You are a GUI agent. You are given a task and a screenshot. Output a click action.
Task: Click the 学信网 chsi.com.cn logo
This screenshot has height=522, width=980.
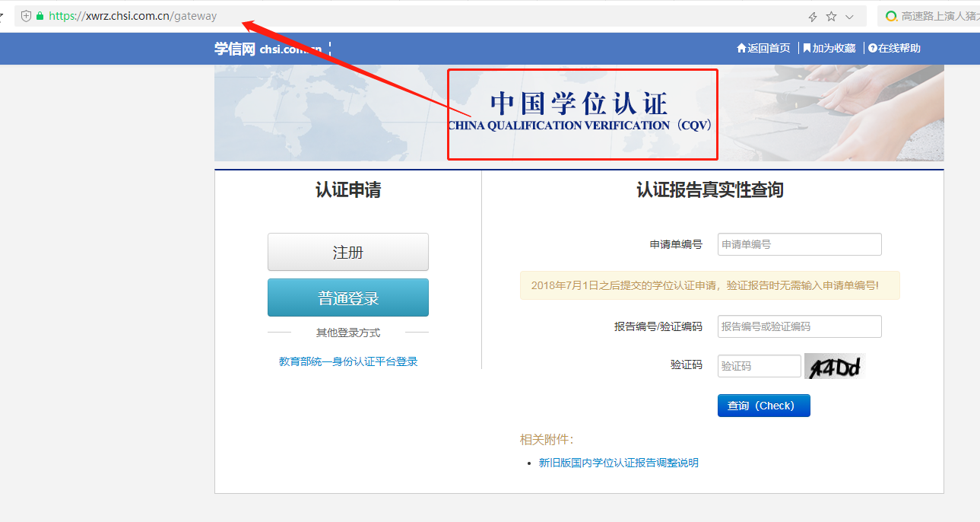click(268, 49)
